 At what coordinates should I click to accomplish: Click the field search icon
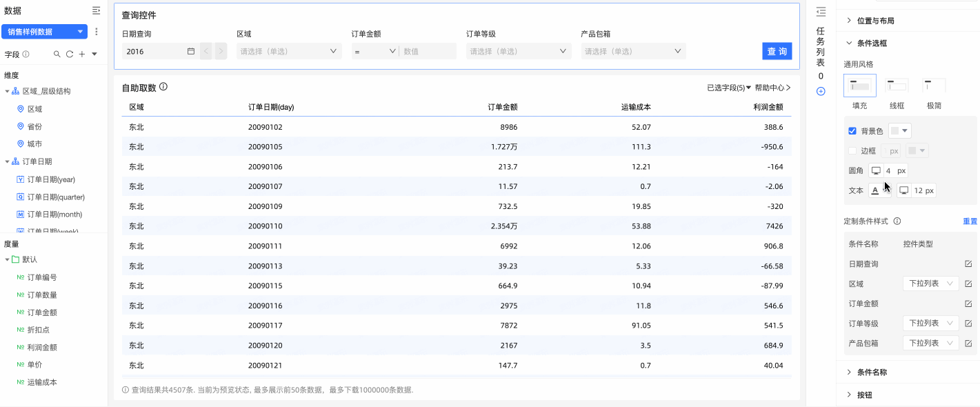(x=58, y=54)
